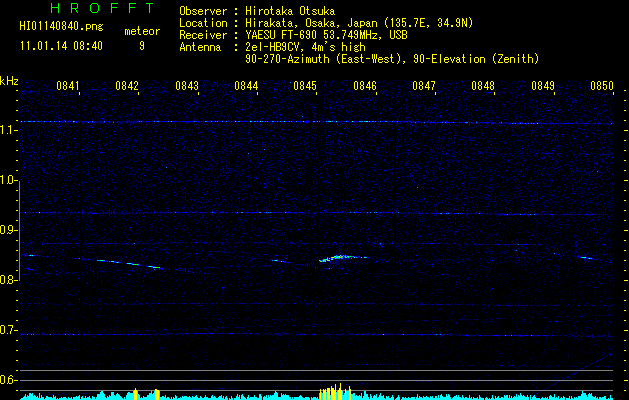Viewport: 629px width, 400px height.
Task: Click the date stamp 11.01.14 08:40
Action: click(x=61, y=46)
